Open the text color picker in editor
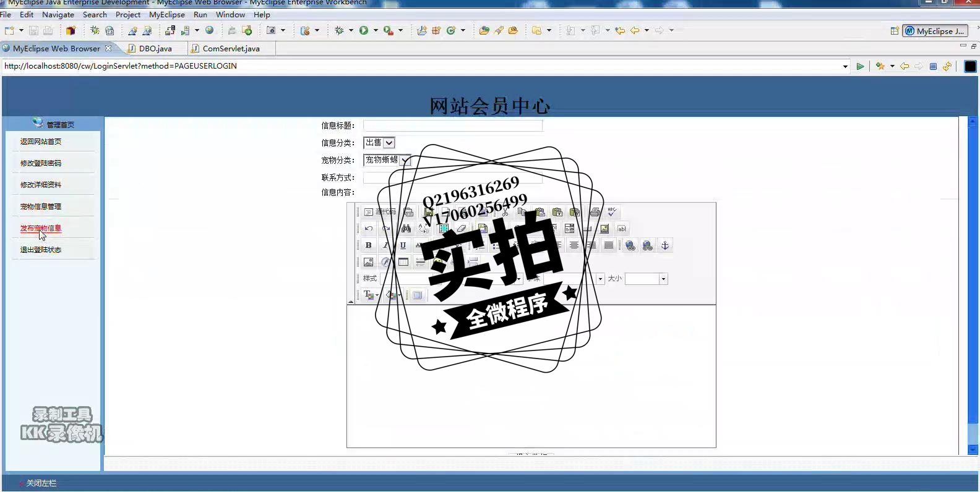 click(x=371, y=295)
